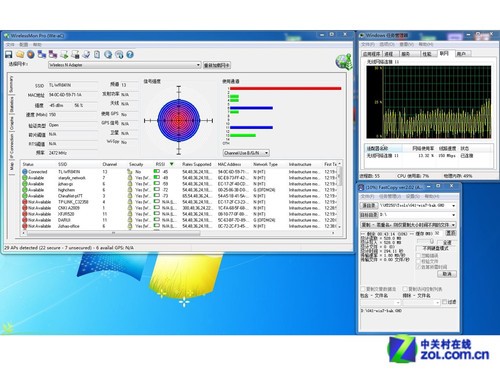
Task: Expand the FastCopy destination path dropdown
Action: (x=453, y=215)
